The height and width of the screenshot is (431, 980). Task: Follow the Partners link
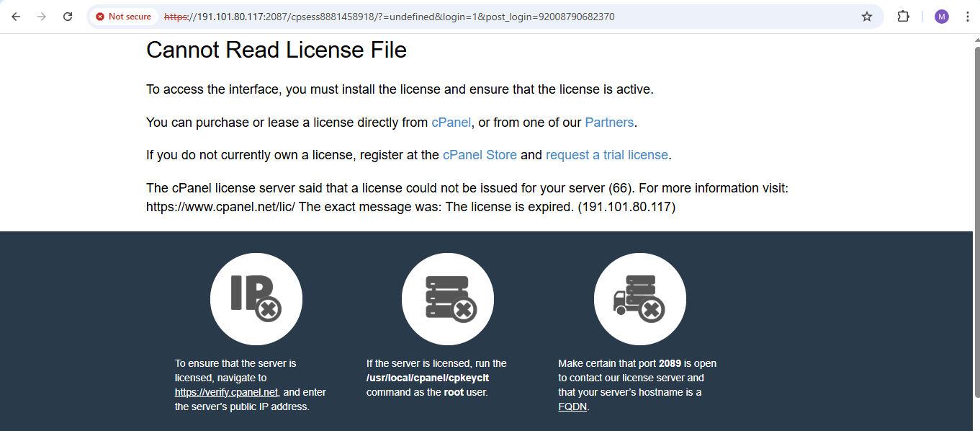[609, 123]
